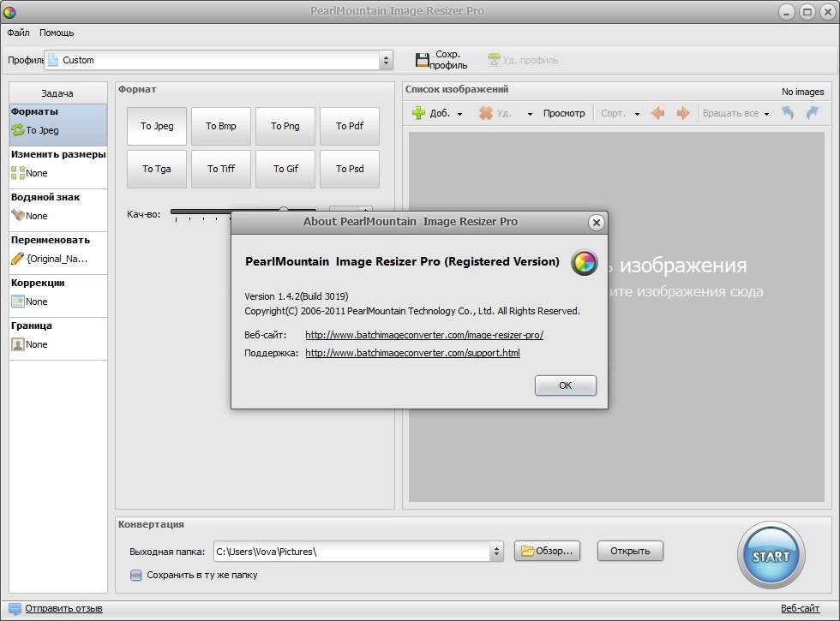Click the app logo in title bar

(x=9, y=11)
